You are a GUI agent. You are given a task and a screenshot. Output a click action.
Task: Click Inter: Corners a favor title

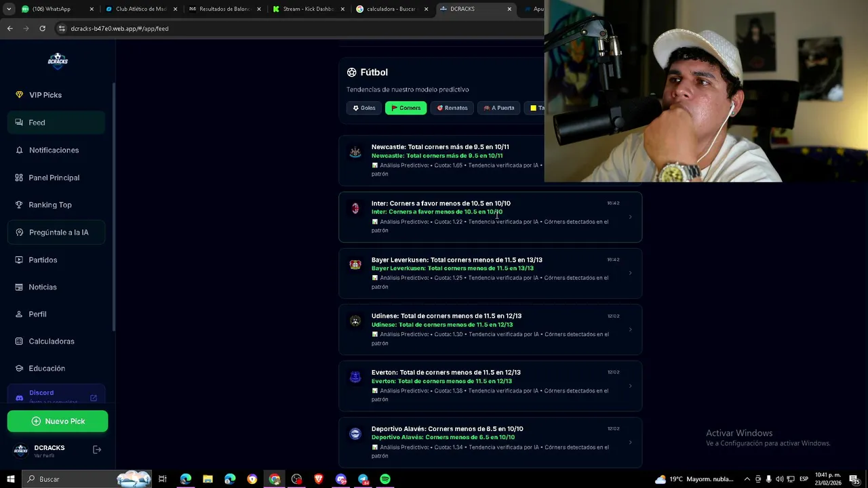[441, 203]
